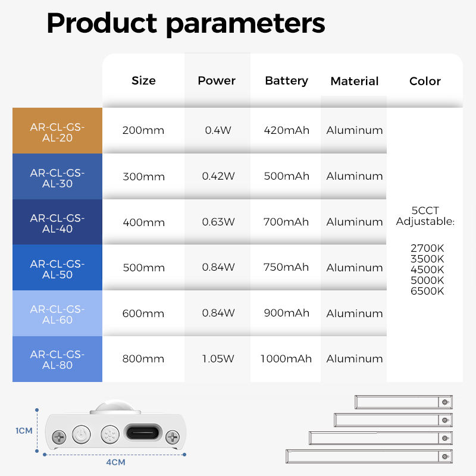Click the Color column header
Screen dimensions: 476x476
coord(425,81)
